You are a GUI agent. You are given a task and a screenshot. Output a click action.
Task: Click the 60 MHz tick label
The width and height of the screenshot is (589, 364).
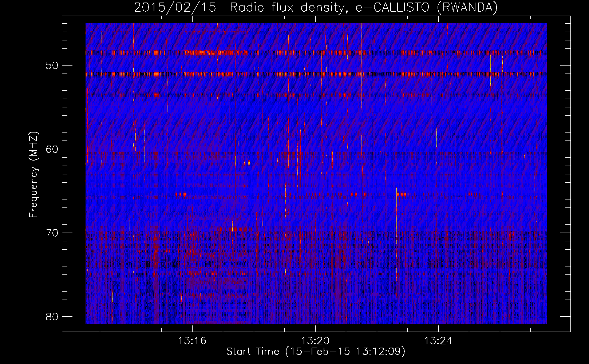point(52,149)
